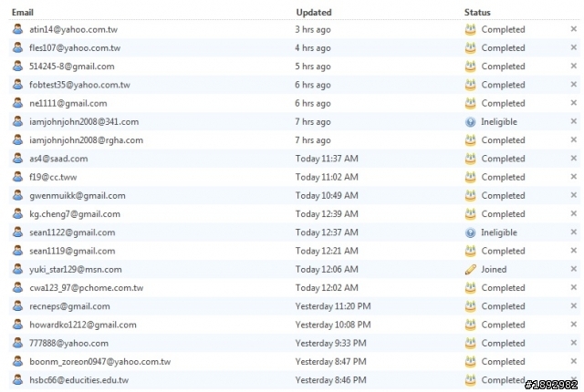
Task: Click user icon beside iamjohnjohn2008@rgha.com
Action: [x=17, y=139]
